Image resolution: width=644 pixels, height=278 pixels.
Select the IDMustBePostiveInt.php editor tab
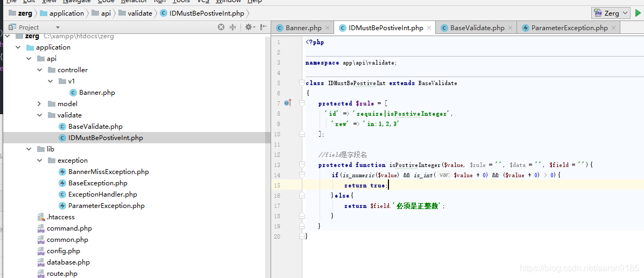386,28
